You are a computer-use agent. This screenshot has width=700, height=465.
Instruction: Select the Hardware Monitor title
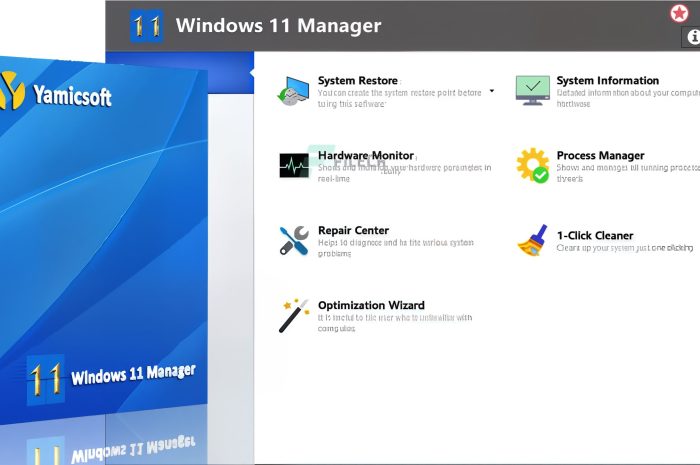click(366, 156)
